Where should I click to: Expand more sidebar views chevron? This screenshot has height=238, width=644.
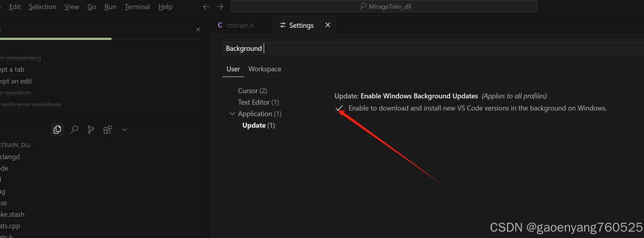point(125,130)
